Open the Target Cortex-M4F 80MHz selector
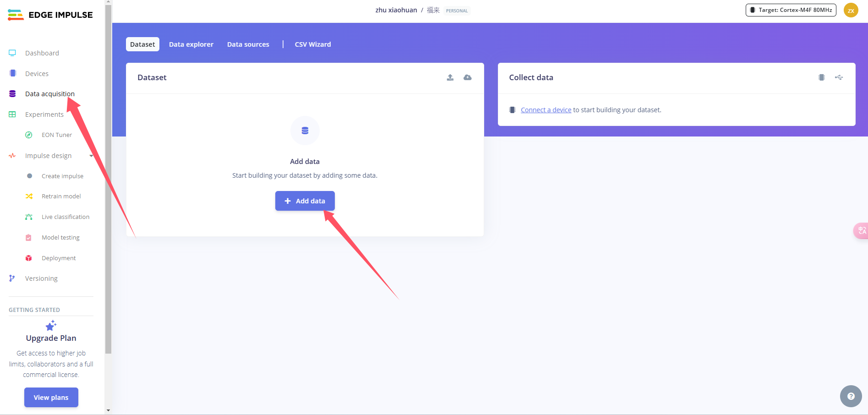The image size is (868, 415). [x=791, y=10]
